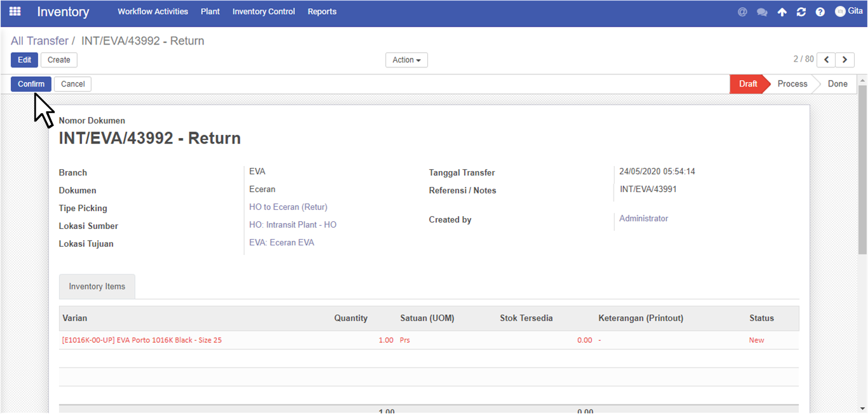Open Inventory Control menu
Screen dimensions: 868x414
tap(264, 11)
